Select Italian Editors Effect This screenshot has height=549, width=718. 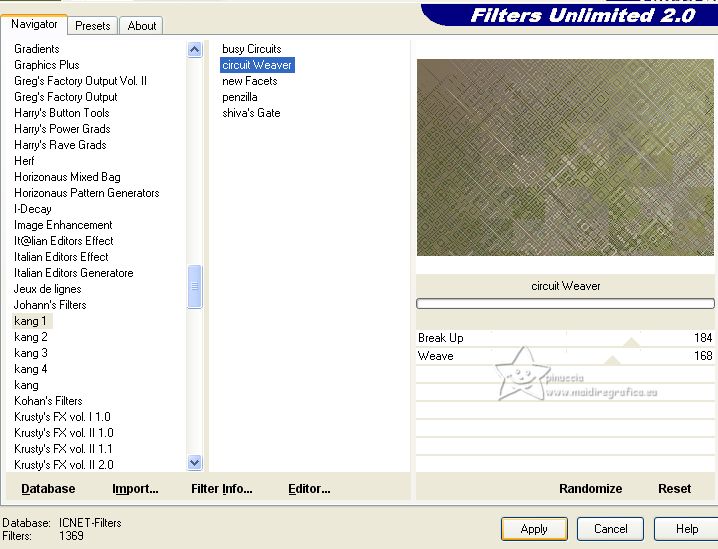[x=61, y=257]
